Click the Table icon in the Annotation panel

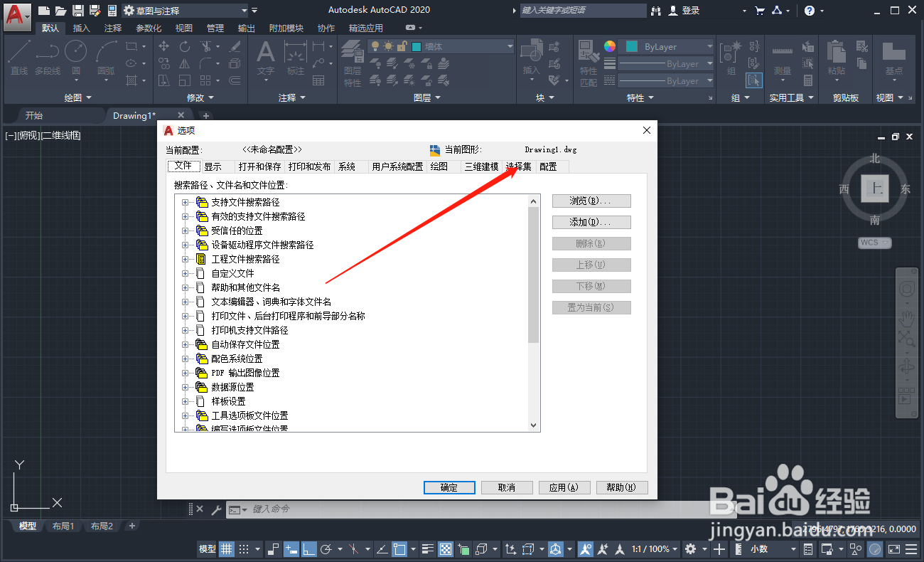click(318, 80)
